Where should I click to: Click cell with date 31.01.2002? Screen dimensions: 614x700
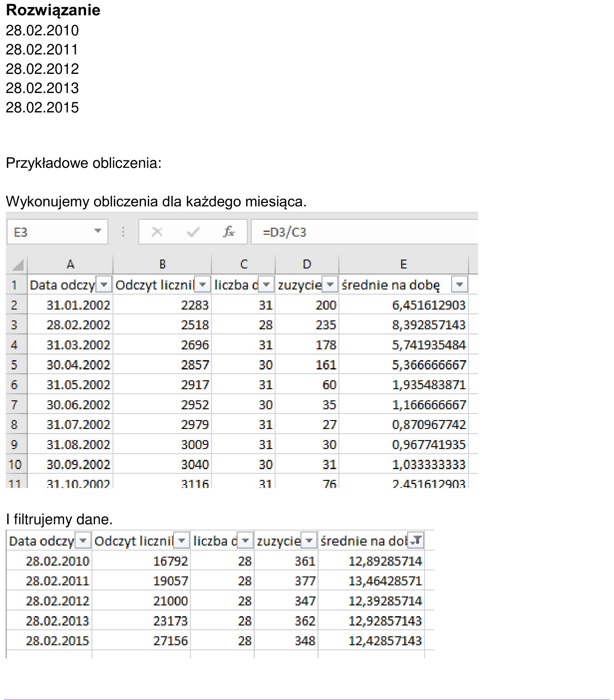(70, 305)
